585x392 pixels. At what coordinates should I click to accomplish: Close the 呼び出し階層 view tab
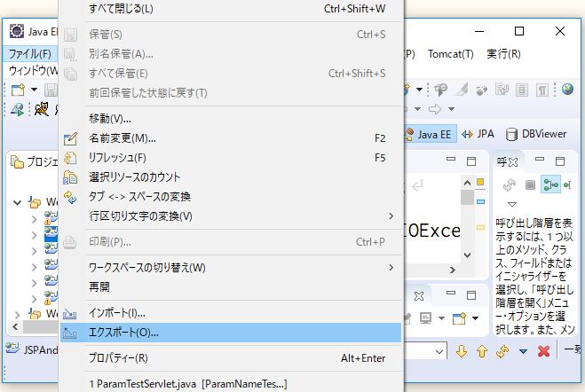pyautogui.click(x=514, y=162)
